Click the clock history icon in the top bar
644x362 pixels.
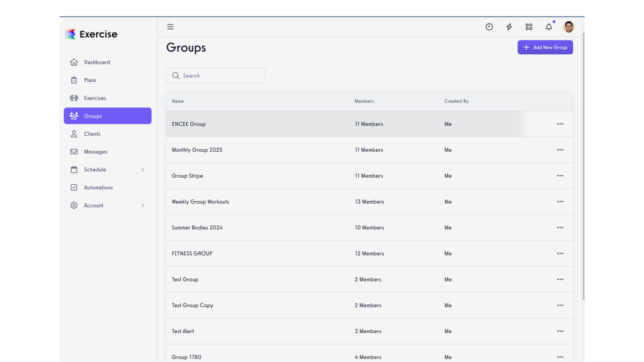click(x=489, y=27)
